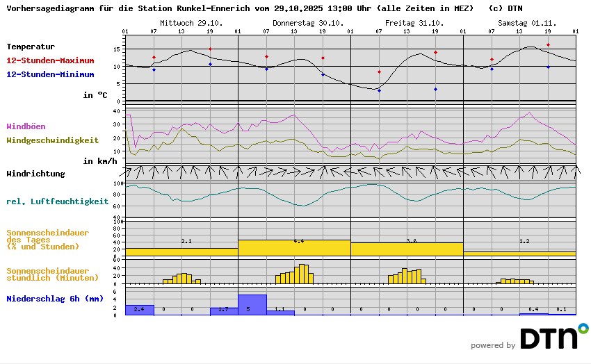Click the chart title for station Runkel-Ennerich
The width and height of the screenshot is (591, 364).
[x=264, y=8]
